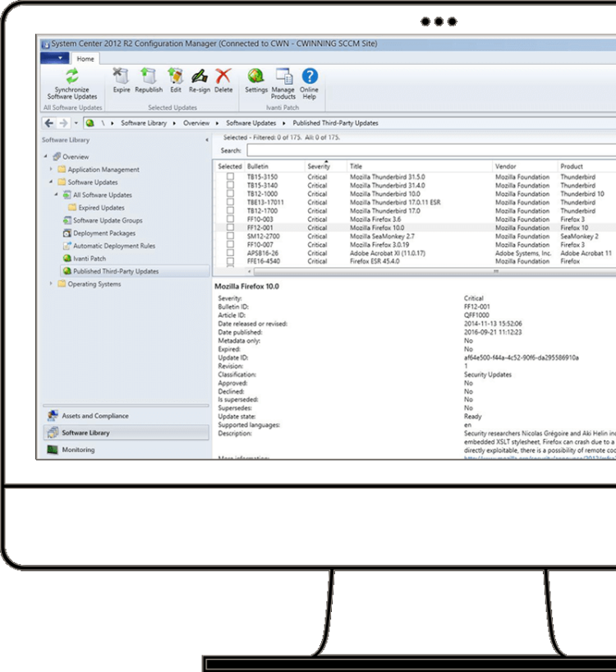
Task: Check the box for bulletin FF12-001
Action: [x=231, y=228]
